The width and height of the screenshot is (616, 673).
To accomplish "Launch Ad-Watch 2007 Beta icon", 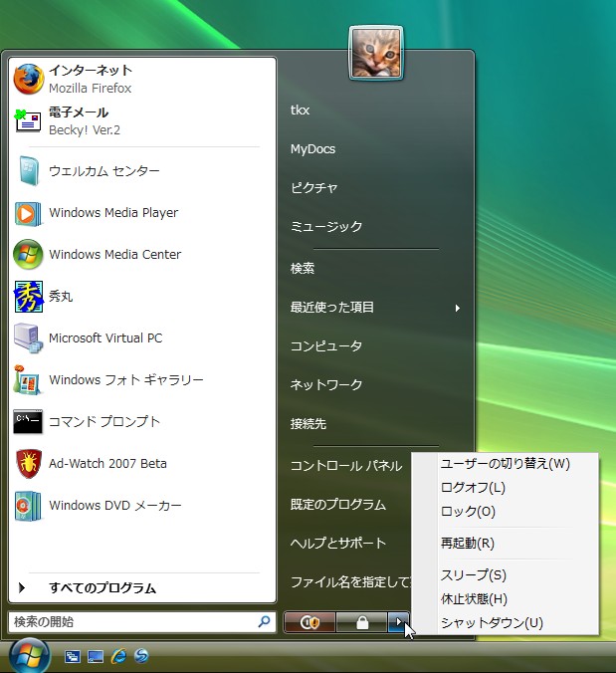I will pos(29,464).
